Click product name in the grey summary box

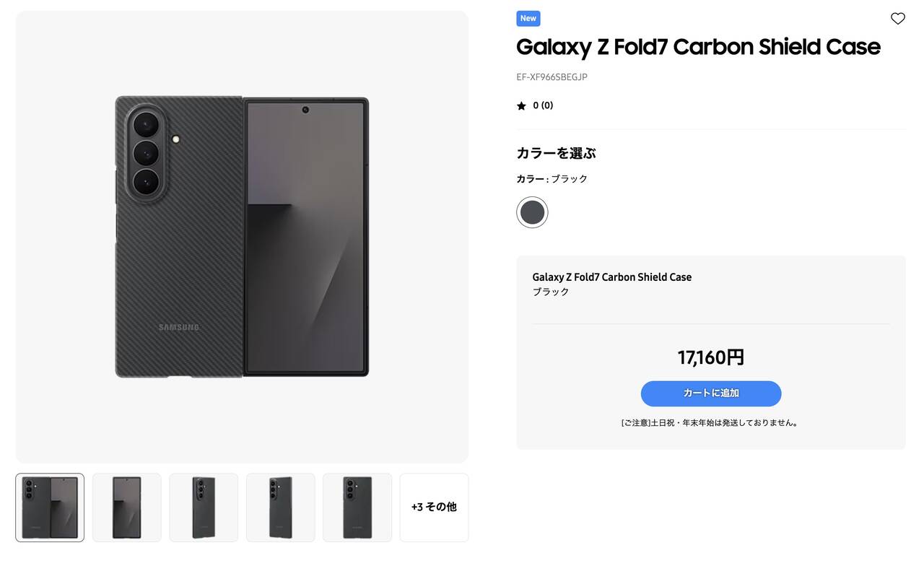pos(611,277)
